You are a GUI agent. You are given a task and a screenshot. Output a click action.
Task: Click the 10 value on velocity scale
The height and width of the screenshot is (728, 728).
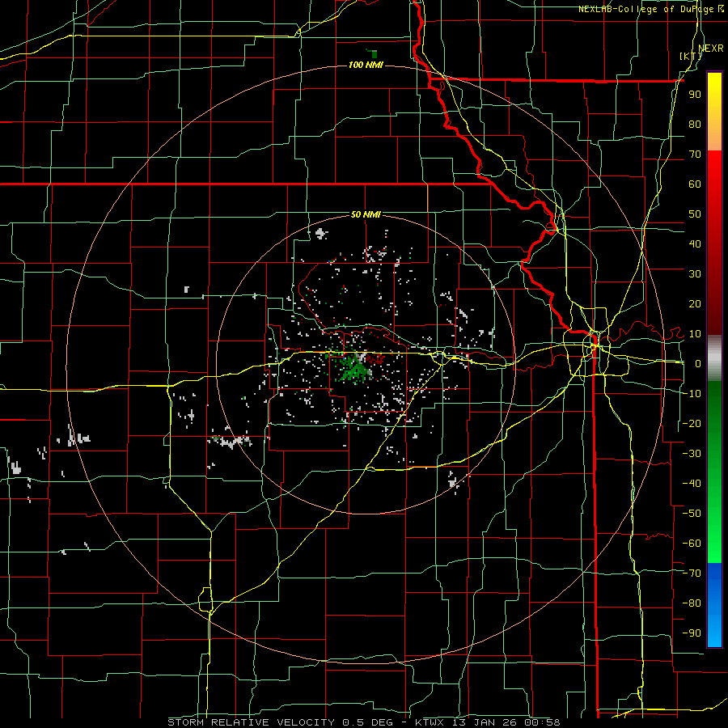pyautogui.click(x=695, y=334)
